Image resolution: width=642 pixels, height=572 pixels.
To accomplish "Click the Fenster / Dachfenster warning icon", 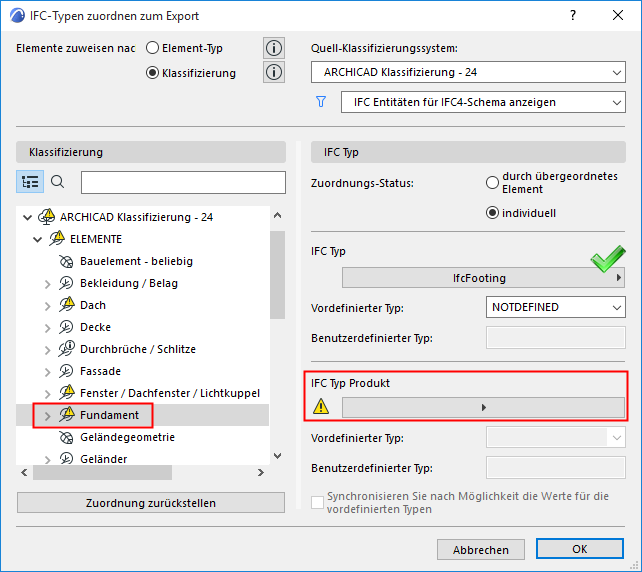I will pos(67,392).
